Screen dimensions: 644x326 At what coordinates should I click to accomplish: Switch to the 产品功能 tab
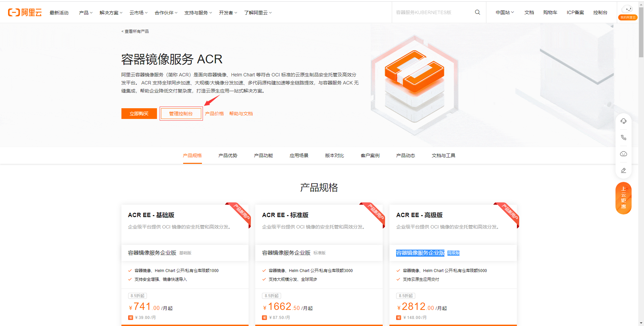pos(263,155)
